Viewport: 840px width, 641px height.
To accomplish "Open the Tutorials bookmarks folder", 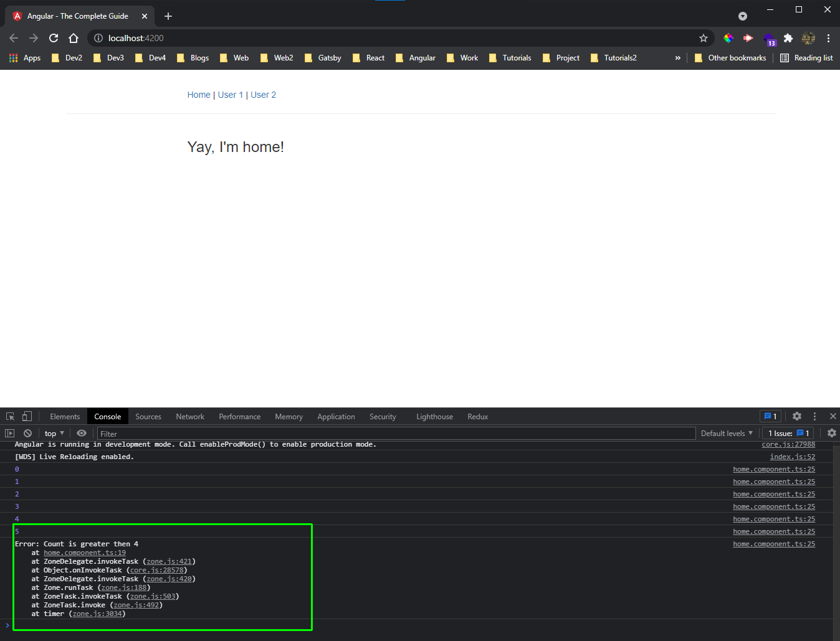I will pyautogui.click(x=510, y=58).
